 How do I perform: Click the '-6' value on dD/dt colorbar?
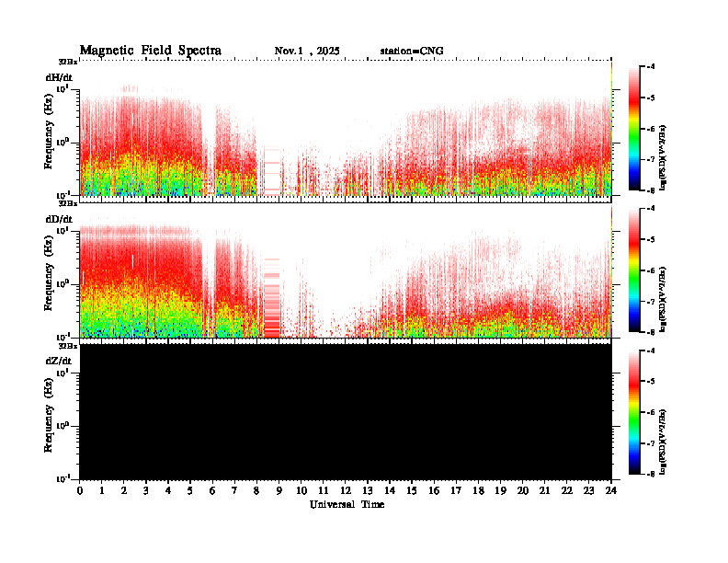(651, 270)
